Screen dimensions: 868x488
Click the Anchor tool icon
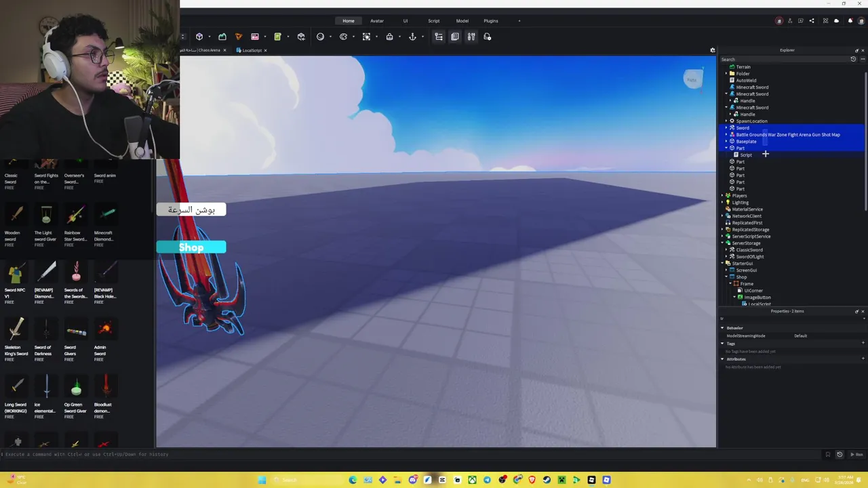click(412, 37)
